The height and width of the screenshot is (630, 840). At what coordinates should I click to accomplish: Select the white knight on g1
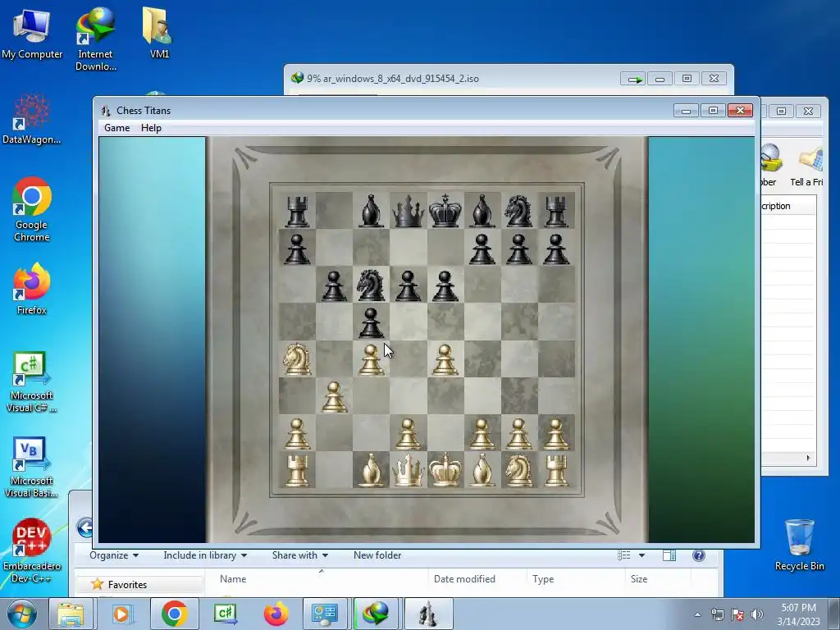(518, 470)
